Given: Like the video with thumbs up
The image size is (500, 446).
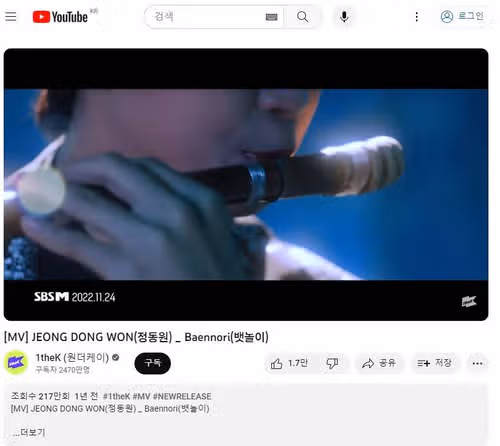Looking at the screenshot, I should click(289, 363).
